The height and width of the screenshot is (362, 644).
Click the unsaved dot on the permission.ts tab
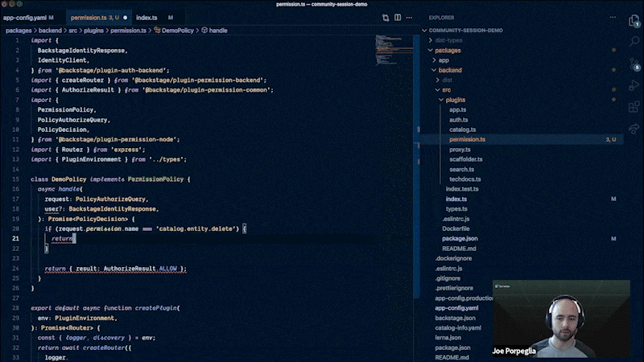(x=126, y=18)
